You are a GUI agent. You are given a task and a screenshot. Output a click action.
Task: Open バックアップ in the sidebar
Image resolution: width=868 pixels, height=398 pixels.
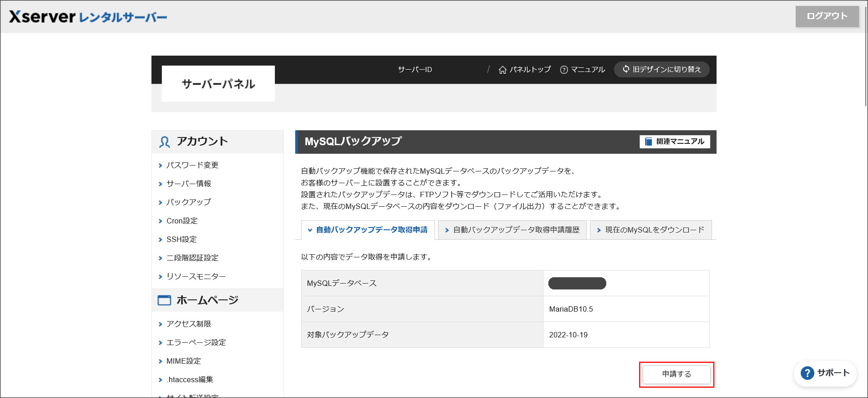point(189,202)
